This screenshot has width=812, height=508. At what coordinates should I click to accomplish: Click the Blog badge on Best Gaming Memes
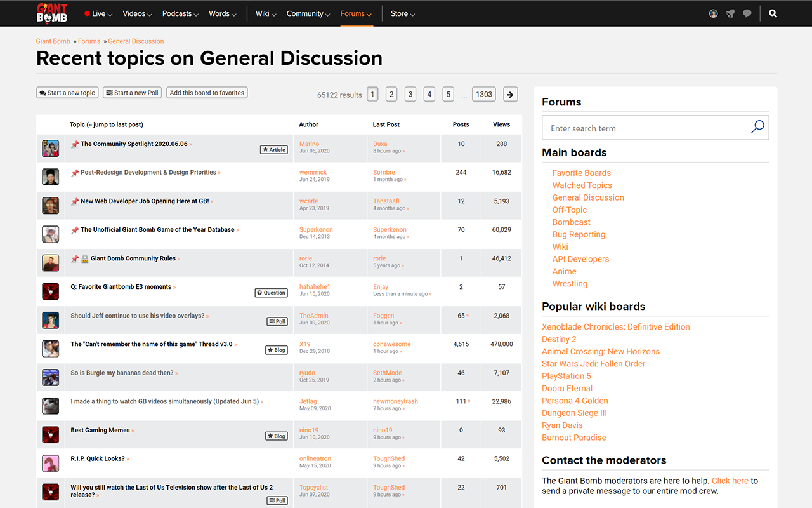(277, 436)
